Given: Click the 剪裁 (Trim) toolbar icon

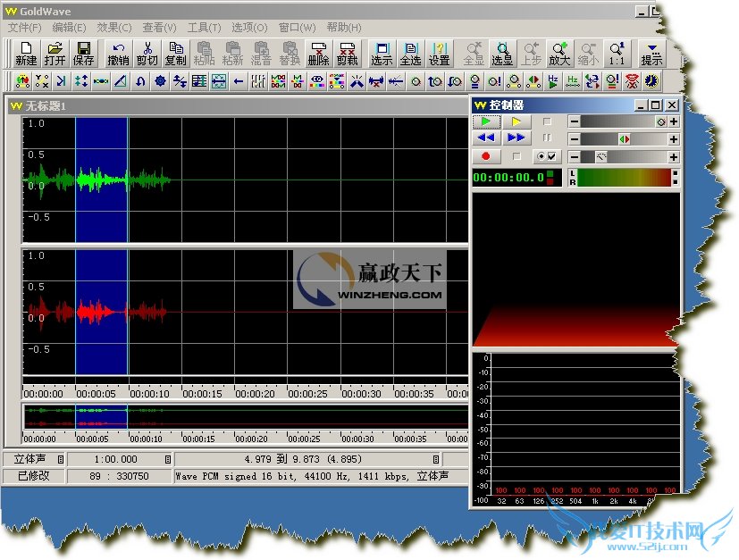Looking at the screenshot, I should click(348, 54).
